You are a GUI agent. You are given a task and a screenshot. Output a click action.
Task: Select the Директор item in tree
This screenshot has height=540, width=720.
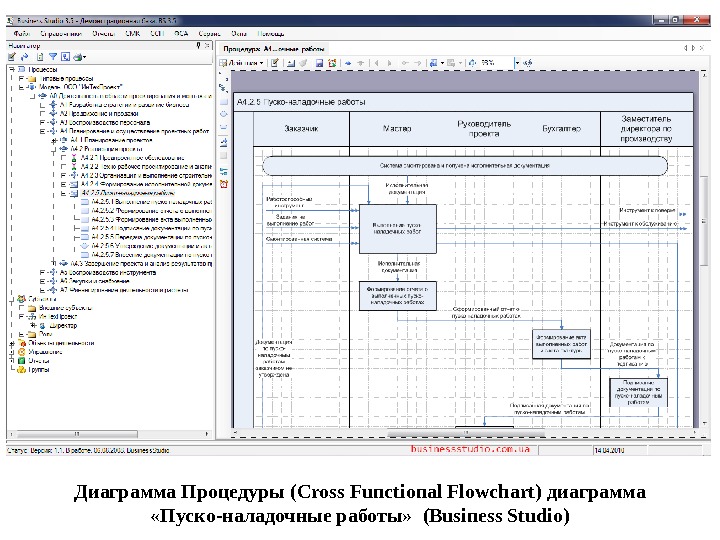pyautogui.click(x=63, y=326)
